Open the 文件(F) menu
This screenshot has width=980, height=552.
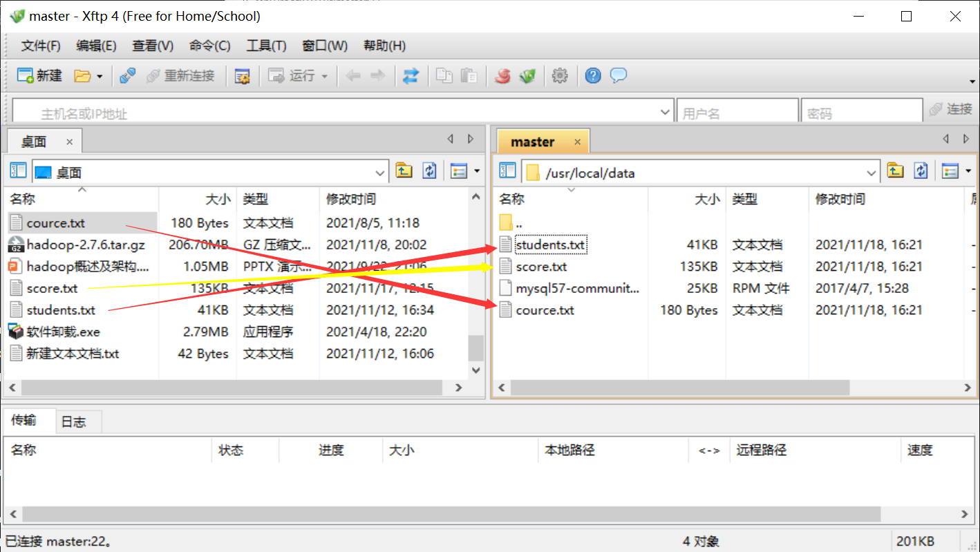coord(41,46)
